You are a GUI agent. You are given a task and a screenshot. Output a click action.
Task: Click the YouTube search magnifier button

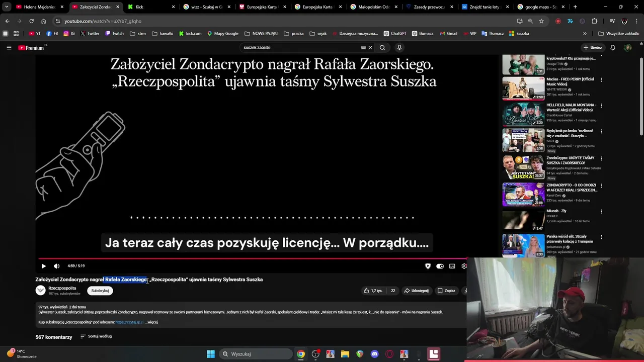pyautogui.click(x=382, y=48)
